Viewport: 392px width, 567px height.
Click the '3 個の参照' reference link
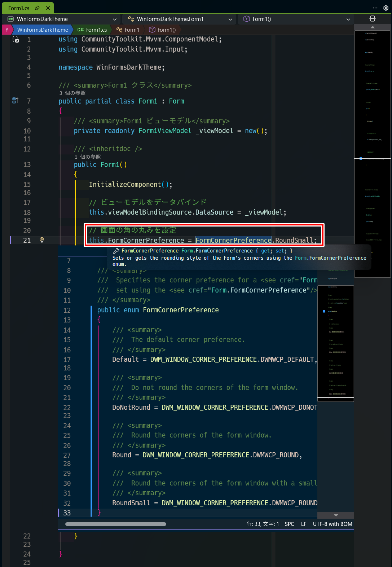pos(72,93)
